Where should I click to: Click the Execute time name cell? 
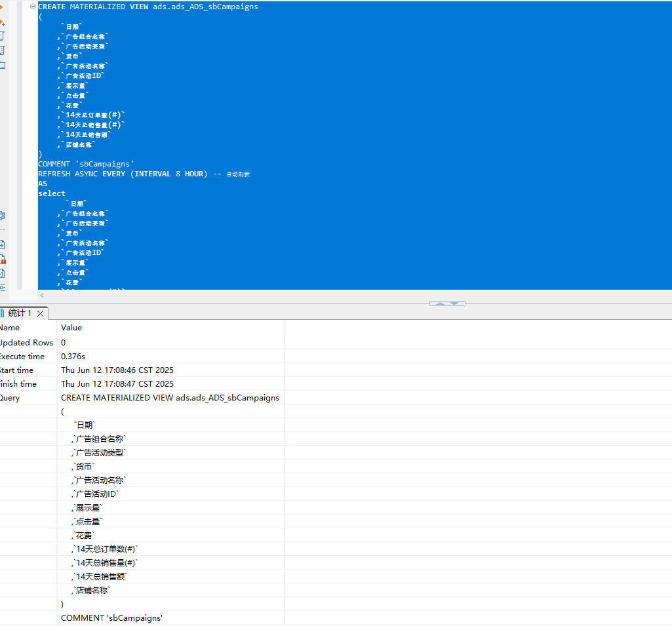coord(28,356)
